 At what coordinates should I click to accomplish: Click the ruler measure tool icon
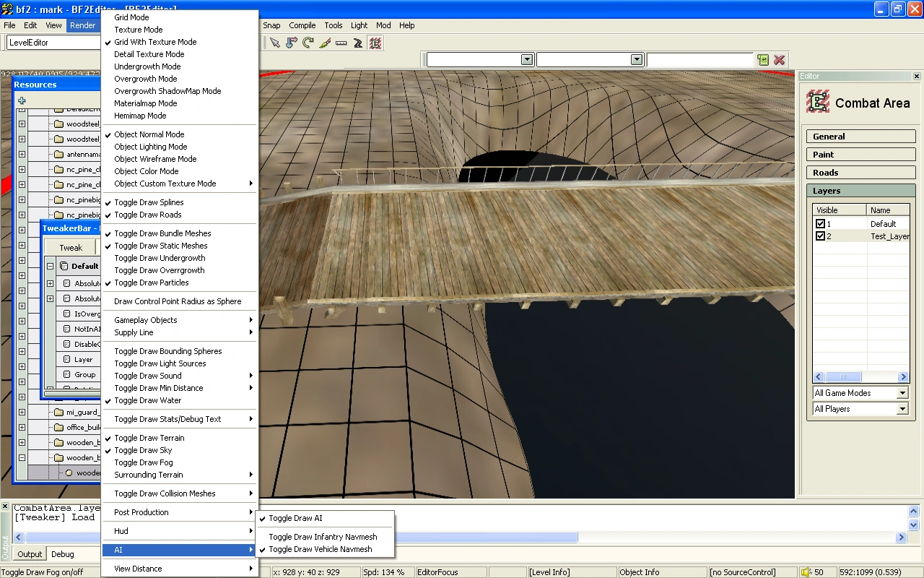[x=341, y=43]
